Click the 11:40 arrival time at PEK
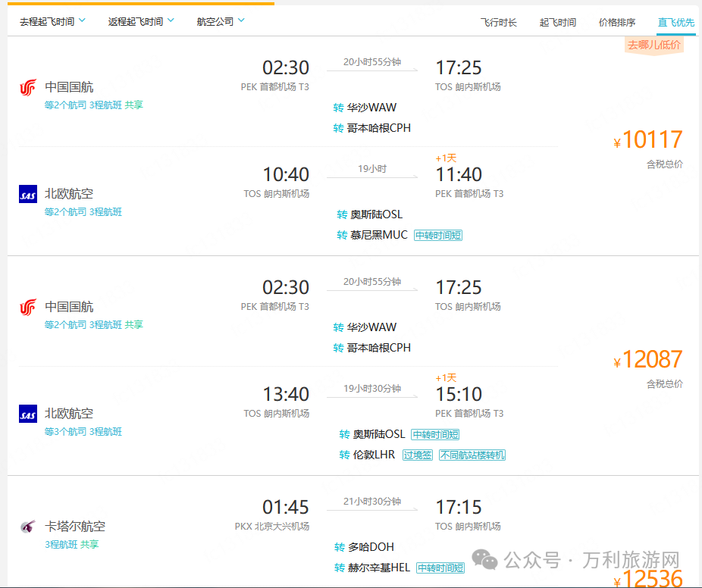This screenshot has height=588, width=702. (459, 174)
